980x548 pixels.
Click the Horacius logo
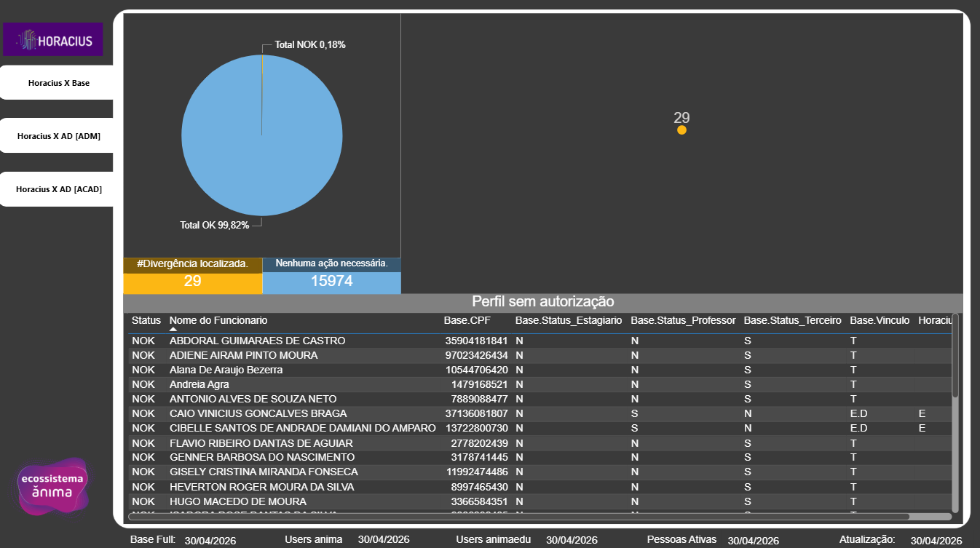point(53,39)
